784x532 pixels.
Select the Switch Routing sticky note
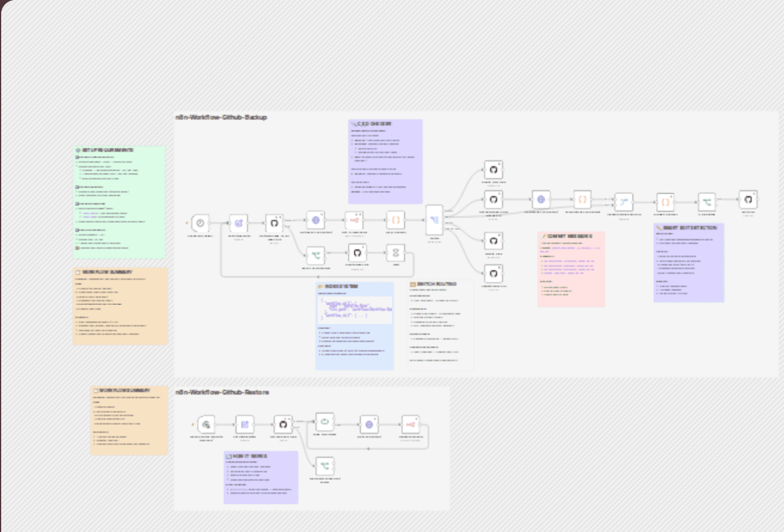pyautogui.click(x=441, y=325)
